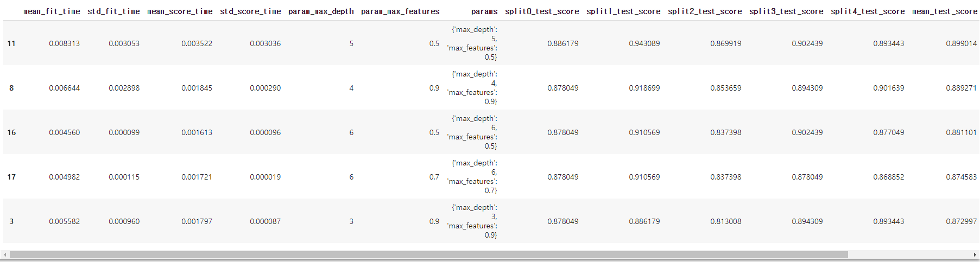Click the std_fit_time column header
980x262 pixels.
click(113, 11)
